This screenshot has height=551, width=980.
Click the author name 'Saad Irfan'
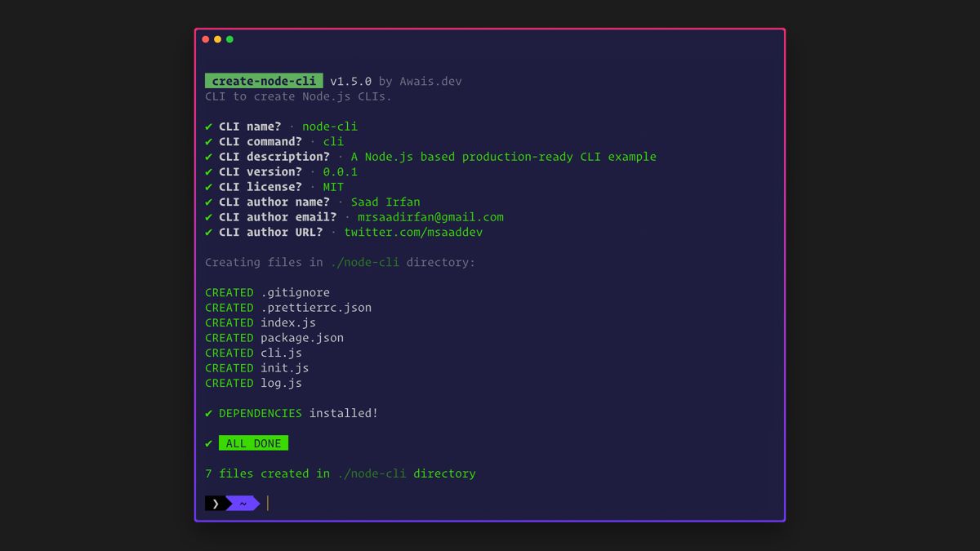pyautogui.click(x=385, y=202)
